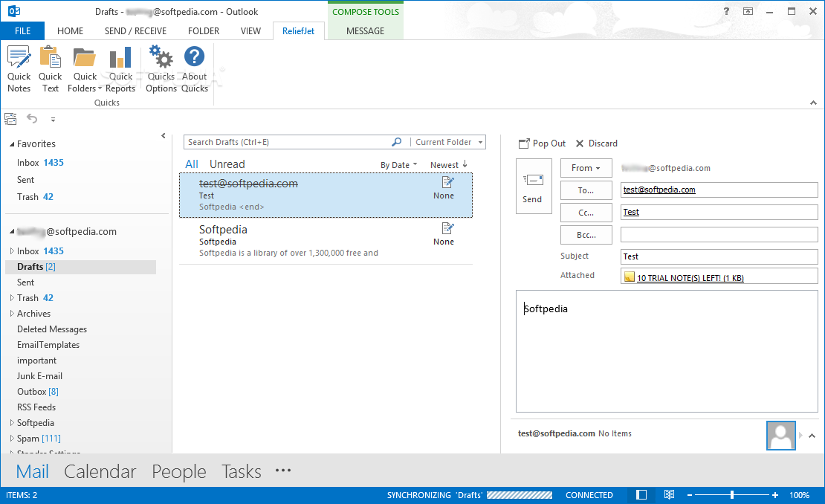Send the email with Send button
Viewport: 825px width, 504px height.
tap(534, 187)
